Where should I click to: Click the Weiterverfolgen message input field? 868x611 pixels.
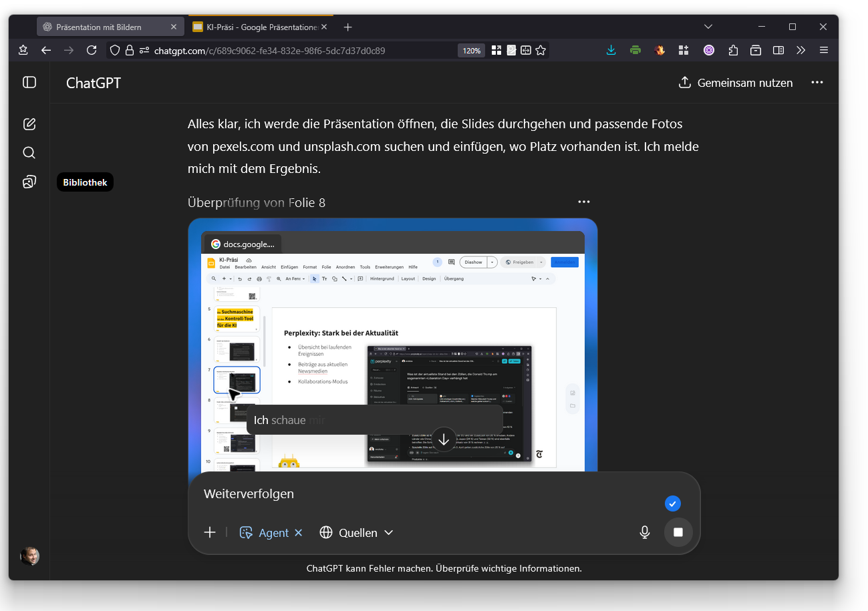[428, 494]
